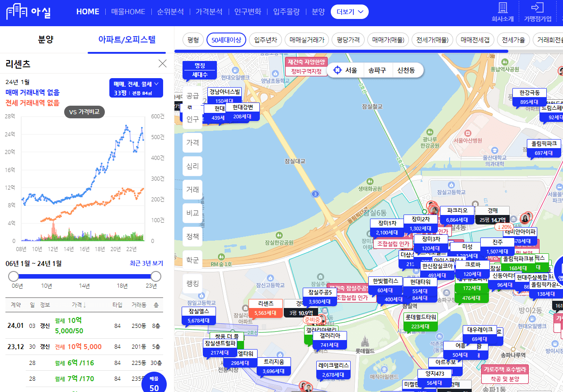The width and height of the screenshot is (563, 392).
Task: Select the 리센츠 5,563세대 map marker
Action: [x=266, y=308]
